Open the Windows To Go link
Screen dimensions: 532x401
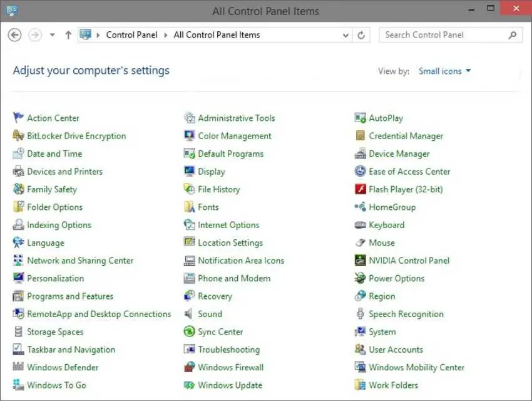[x=57, y=385]
